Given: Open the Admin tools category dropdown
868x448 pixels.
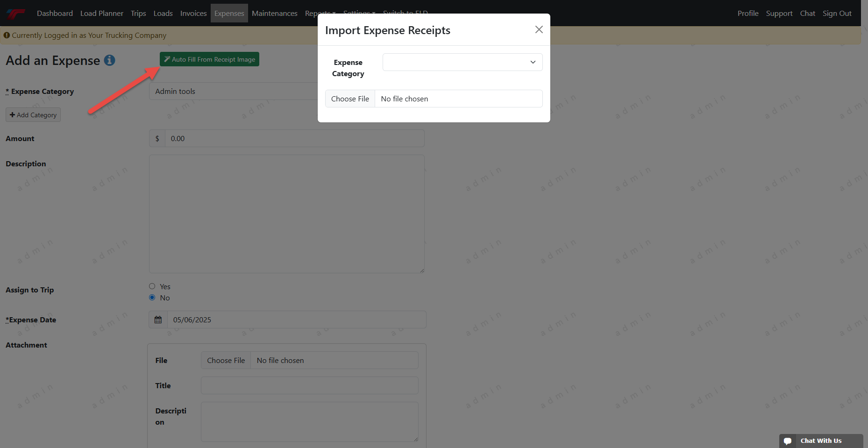Looking at the screenshot, I should pyautogui.click(x=234, y=92).
